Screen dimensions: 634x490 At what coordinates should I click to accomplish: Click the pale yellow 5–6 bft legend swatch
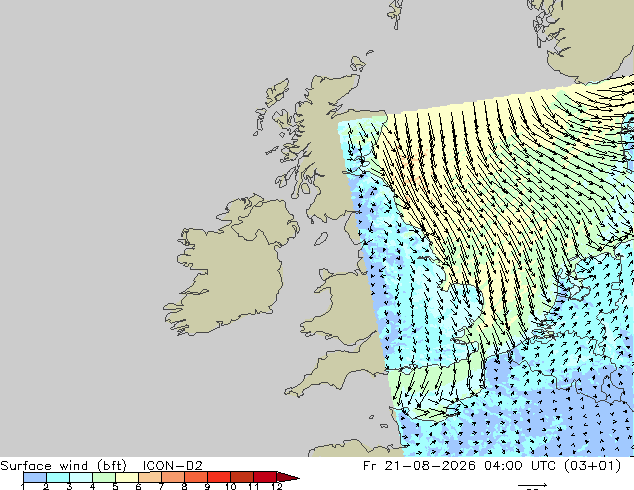(127, 477)
